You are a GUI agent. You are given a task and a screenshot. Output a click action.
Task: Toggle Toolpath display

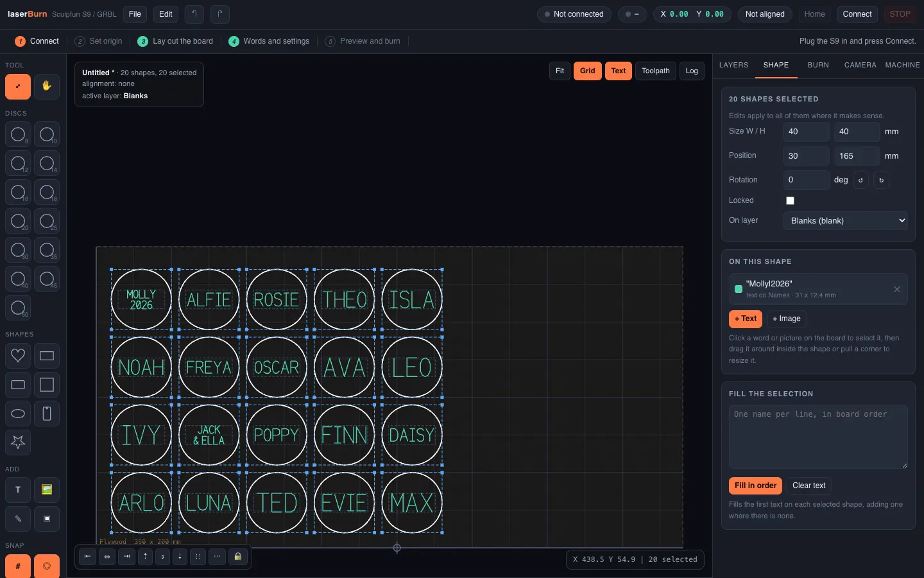point(656,71)
